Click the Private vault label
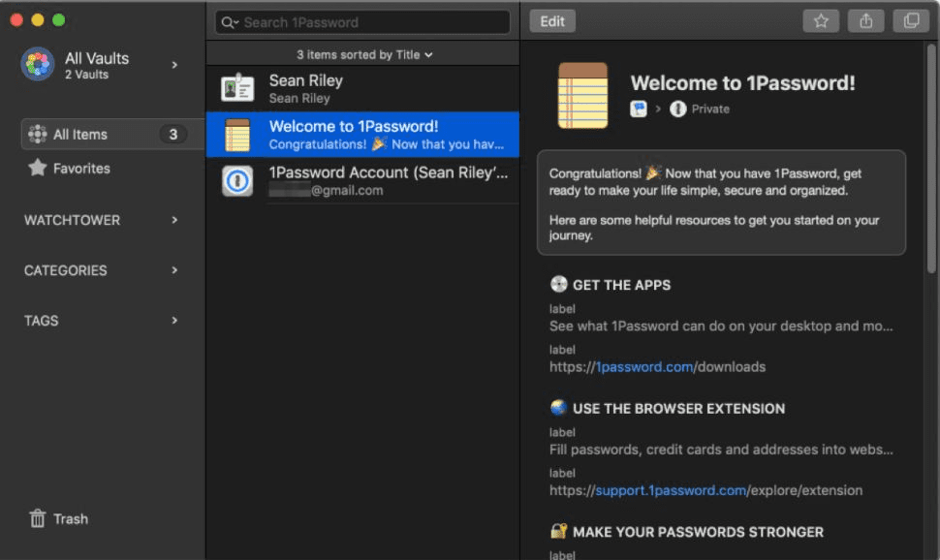Viewport: 940px width, 560px height. [710, 109]
